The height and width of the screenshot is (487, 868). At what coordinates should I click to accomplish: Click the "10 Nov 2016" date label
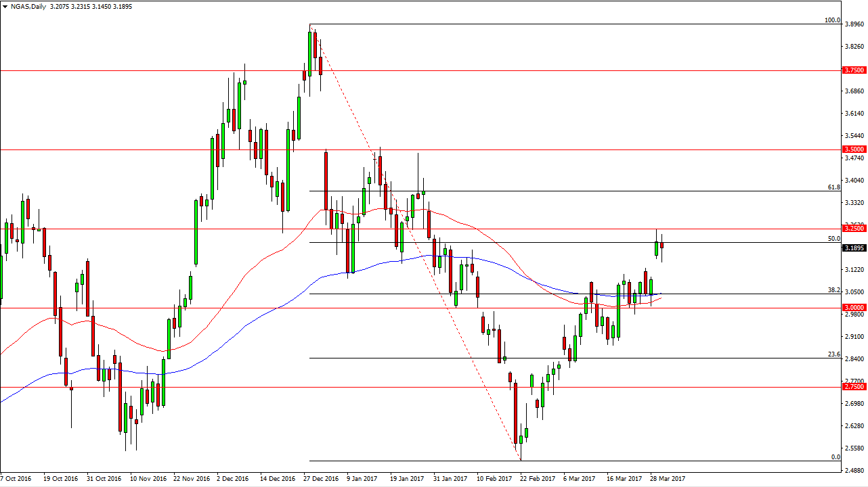[148, 479]
